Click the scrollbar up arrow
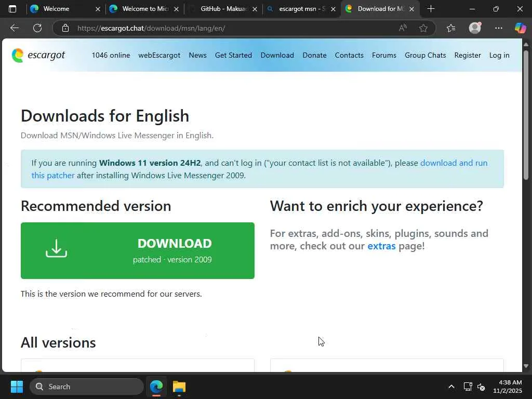 [x=526, y=45]
